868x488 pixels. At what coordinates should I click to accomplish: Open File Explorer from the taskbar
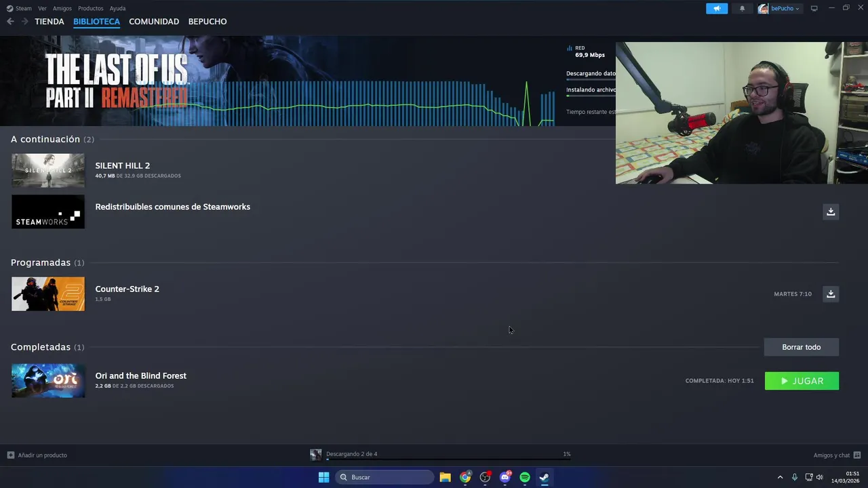pos(445,477)
